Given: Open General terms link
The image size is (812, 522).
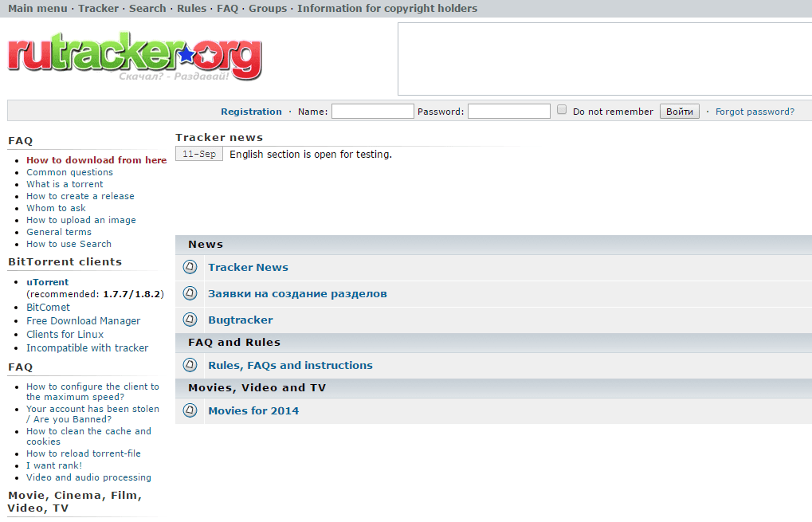Looking at the screenshot, I should 59,231.
